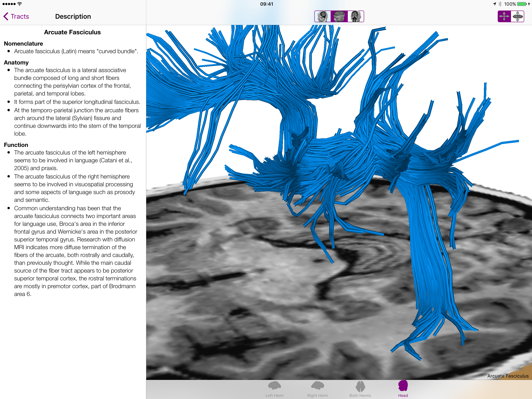Screen dimensions: 532x399
Task: Select the sagittal head slice view
Action: coord(322,16)
